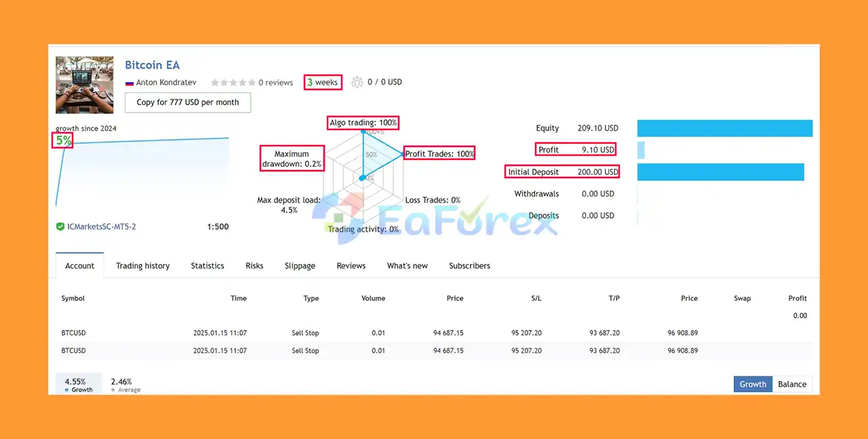868x439 pixels.
Task: Click Copy for 777 USD per month
Action: [x=188, y=102]
